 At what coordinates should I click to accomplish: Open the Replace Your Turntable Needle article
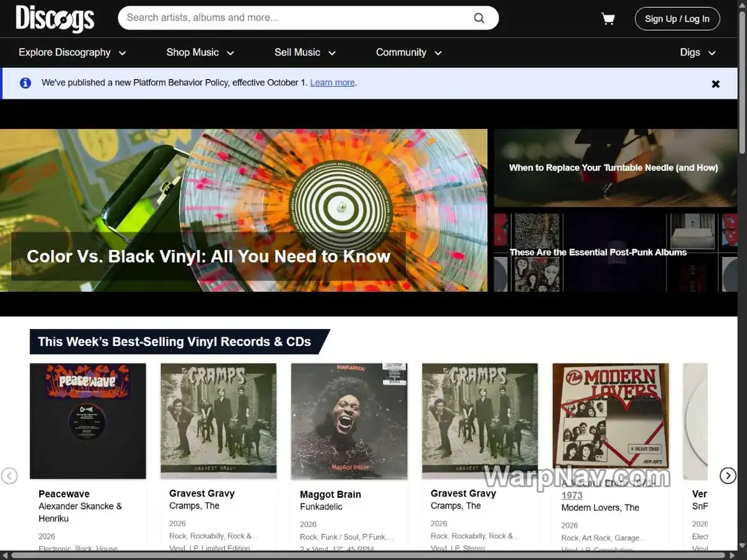point(615,168)
